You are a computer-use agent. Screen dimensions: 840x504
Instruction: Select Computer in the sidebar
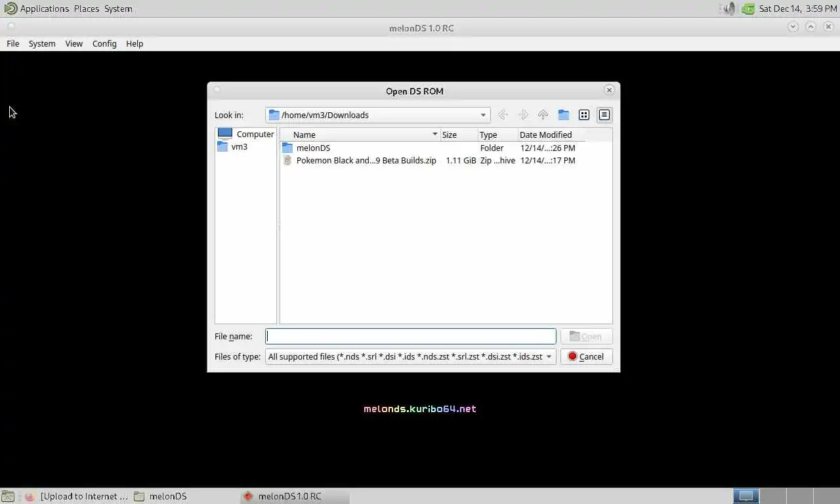[246, 134]
